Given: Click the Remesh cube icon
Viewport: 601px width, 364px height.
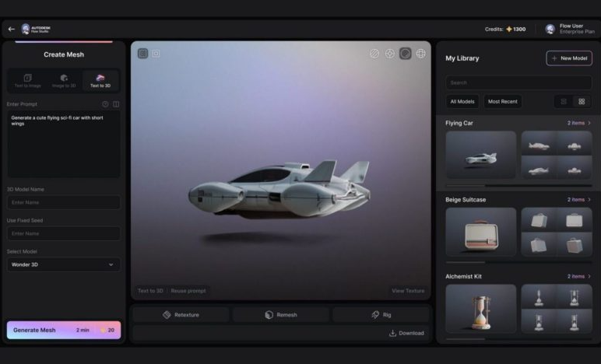Looking at the screenshot, I should point(269,315).
